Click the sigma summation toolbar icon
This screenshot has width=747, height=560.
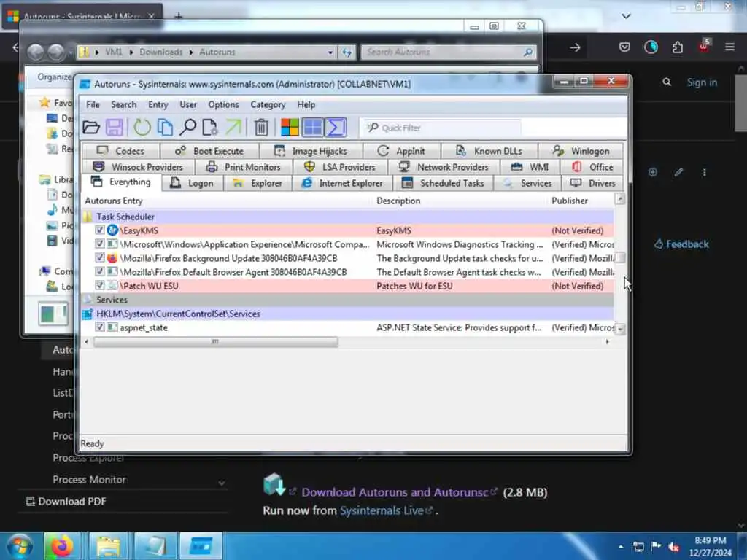tap(336, 128)
